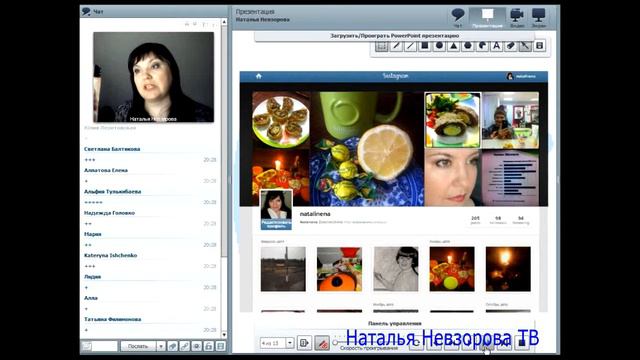Viewport: 640px width, 360px height.
Task: Select the straight line tool
Action: pos(410,46)
